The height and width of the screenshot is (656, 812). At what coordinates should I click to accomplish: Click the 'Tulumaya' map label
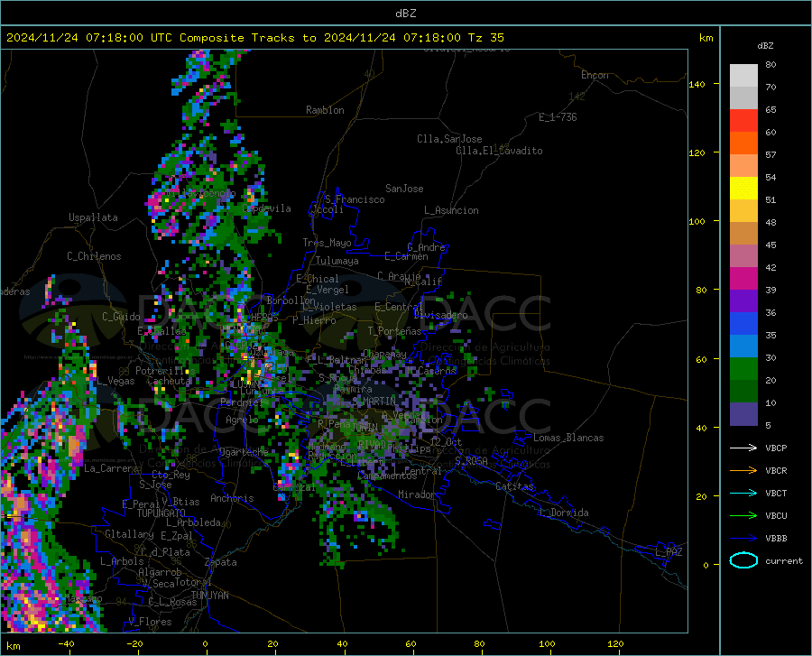point(337,261)
